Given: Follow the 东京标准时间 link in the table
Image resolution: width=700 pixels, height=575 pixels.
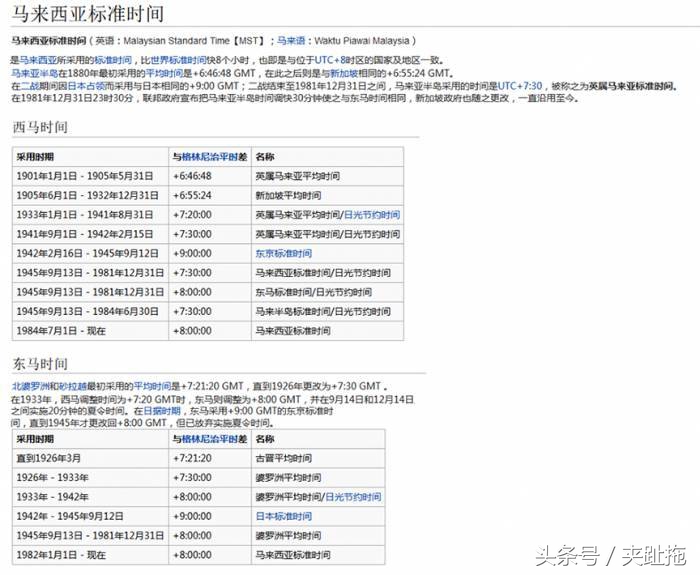Looking at the screenshot, I should click(283, 254).
